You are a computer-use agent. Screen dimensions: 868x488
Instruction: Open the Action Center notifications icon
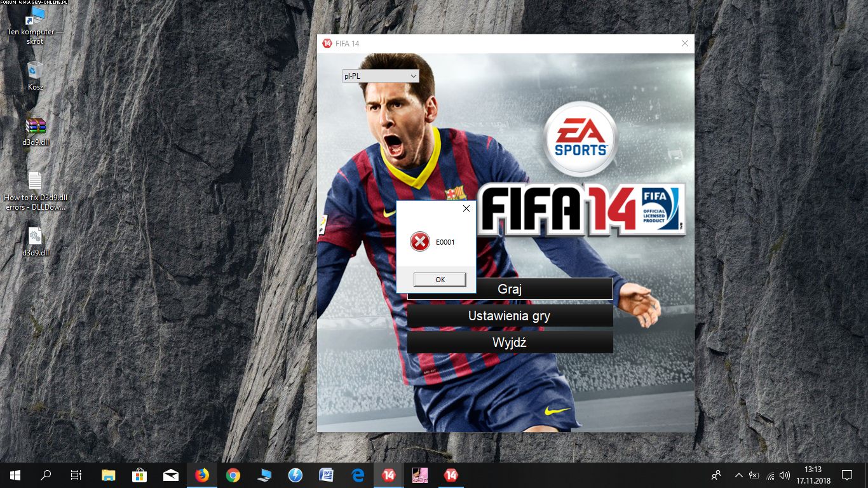coord(846,475)
